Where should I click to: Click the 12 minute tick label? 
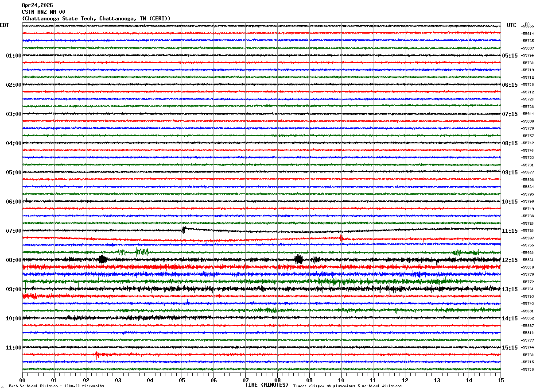tap(405, 380)
